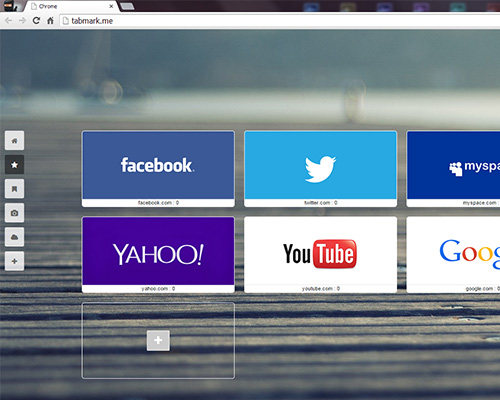
Task: Open the Facebook speed dial tile
Action: pos(158,169)
